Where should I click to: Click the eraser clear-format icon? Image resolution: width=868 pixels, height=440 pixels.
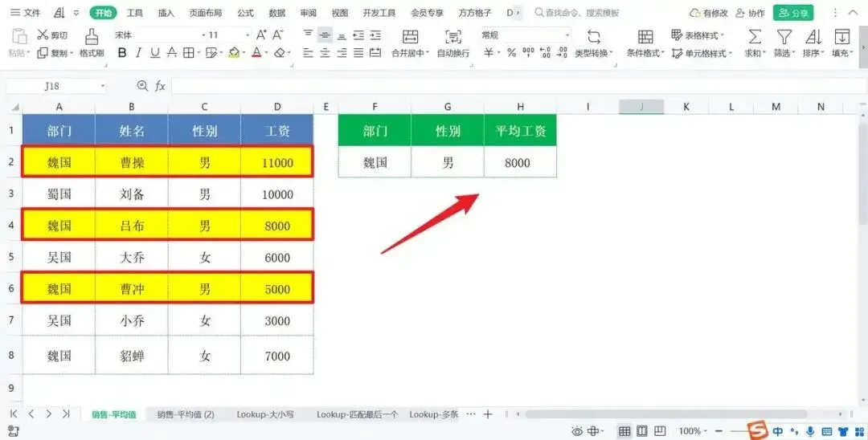click(280, 52)
